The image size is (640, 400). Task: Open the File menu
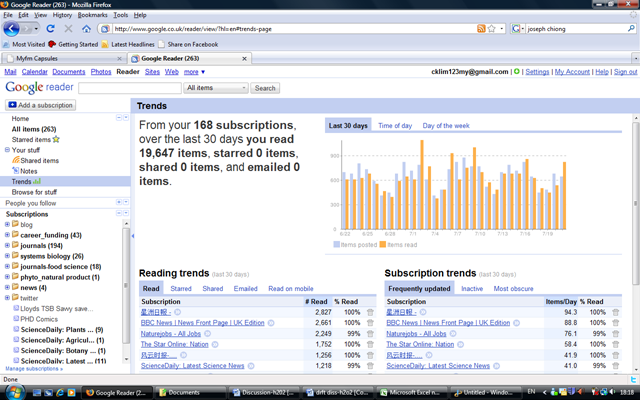(x=8, y=15)
